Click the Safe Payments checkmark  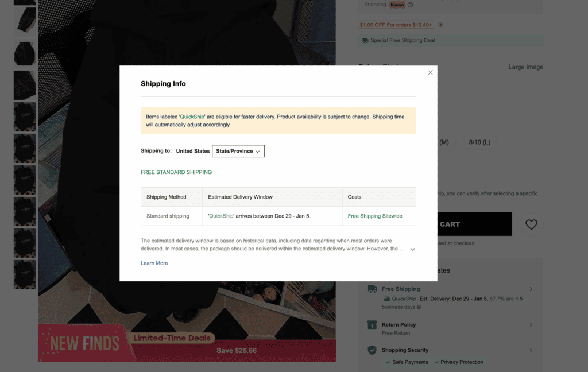pos(389,362)
